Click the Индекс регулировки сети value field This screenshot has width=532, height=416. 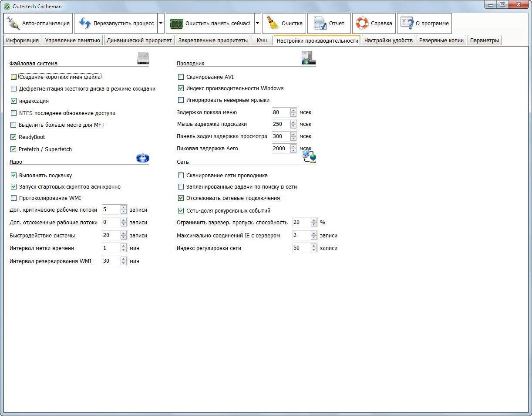click(x=301, y=248)
